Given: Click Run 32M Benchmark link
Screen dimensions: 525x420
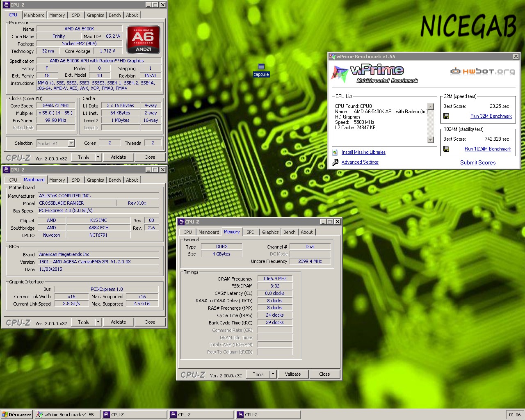Looking at the screenshot, I should click(x=491, y=116).
